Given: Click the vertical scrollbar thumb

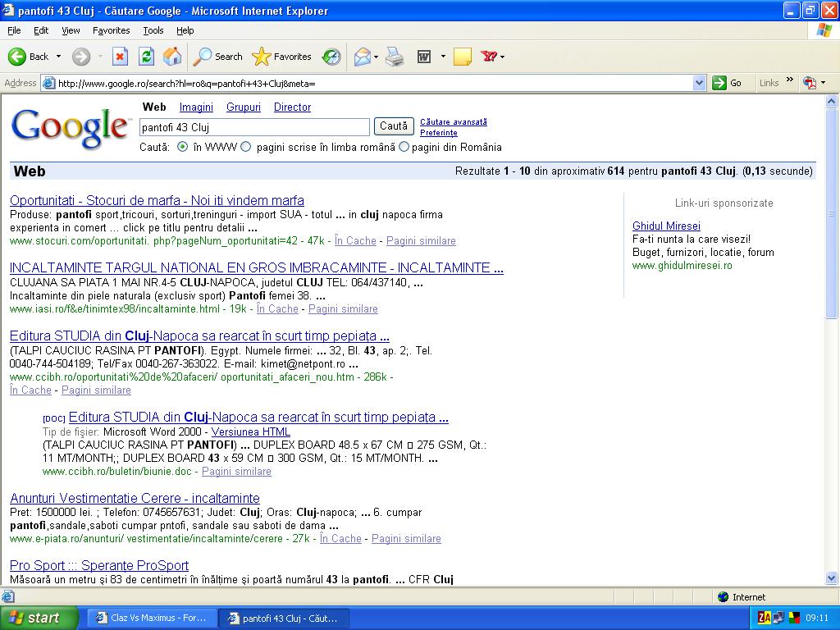Looking at the screenshot, I should click(832, 214).
